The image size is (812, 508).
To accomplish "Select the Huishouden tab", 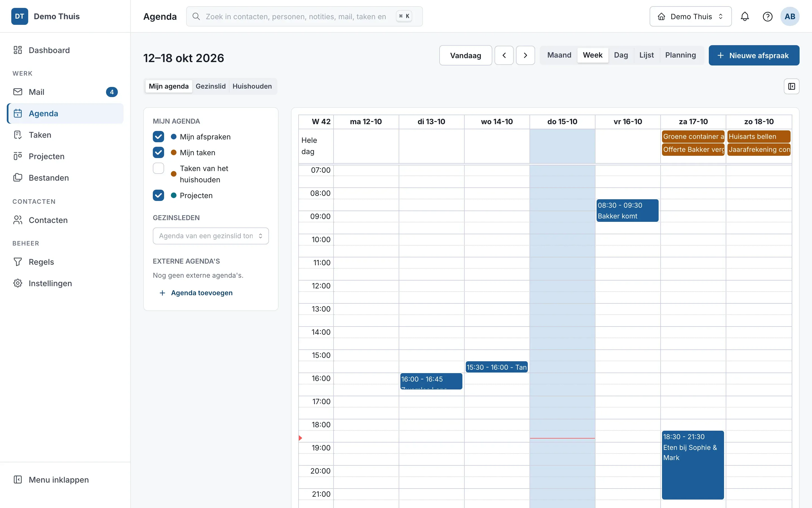I will point(252,86).
